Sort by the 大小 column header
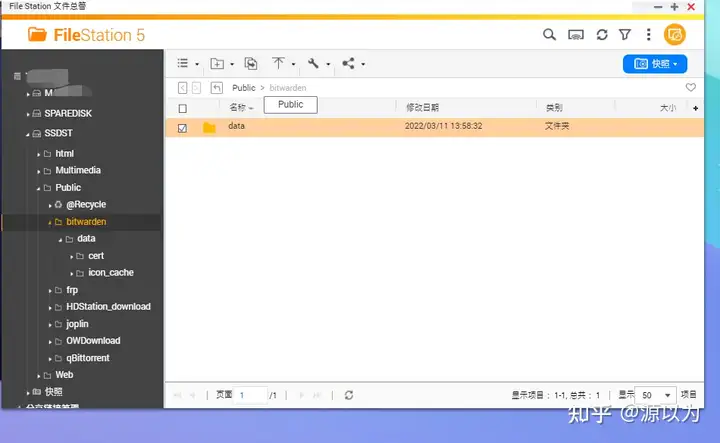Image resolution: width=720 pixels, height=443 pixels. point(668,107)
